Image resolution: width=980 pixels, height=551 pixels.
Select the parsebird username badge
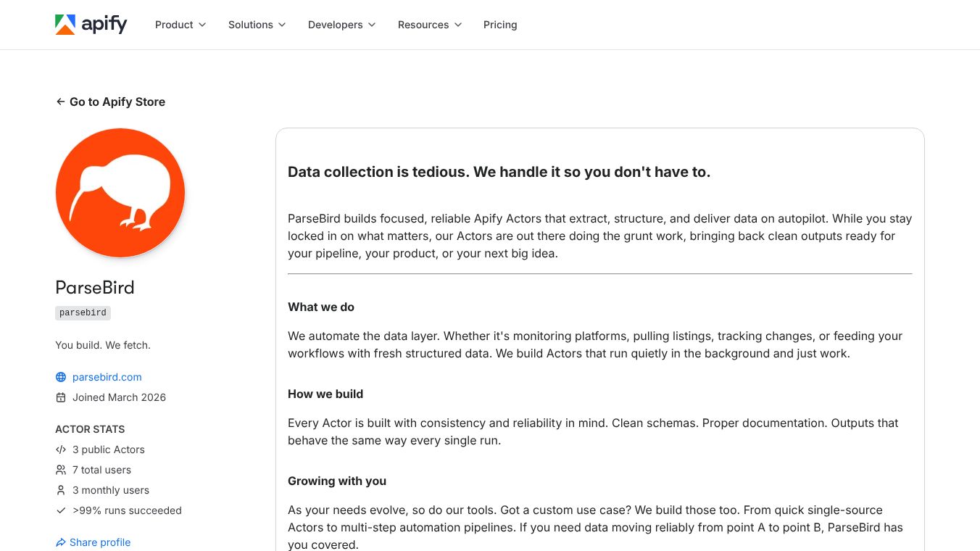[83, 312]
